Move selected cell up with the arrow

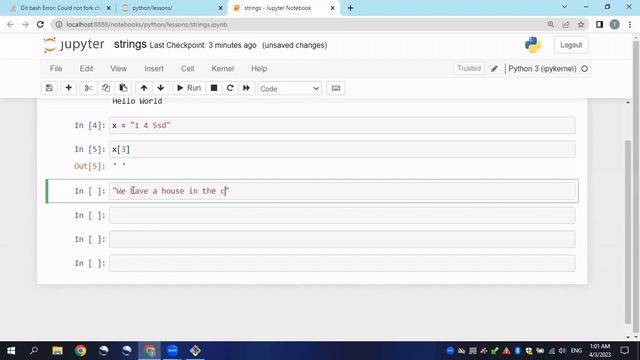[144, 88]
